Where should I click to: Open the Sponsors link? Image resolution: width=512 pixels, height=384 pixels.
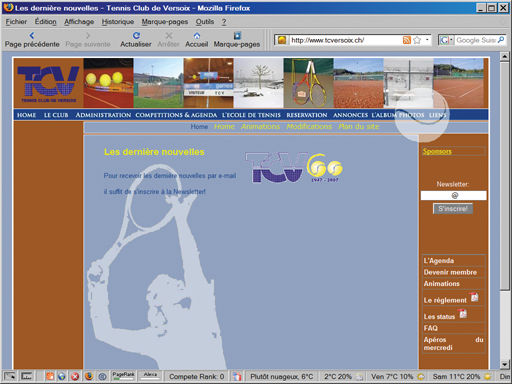pyautogui.click(x=437, y=151)
